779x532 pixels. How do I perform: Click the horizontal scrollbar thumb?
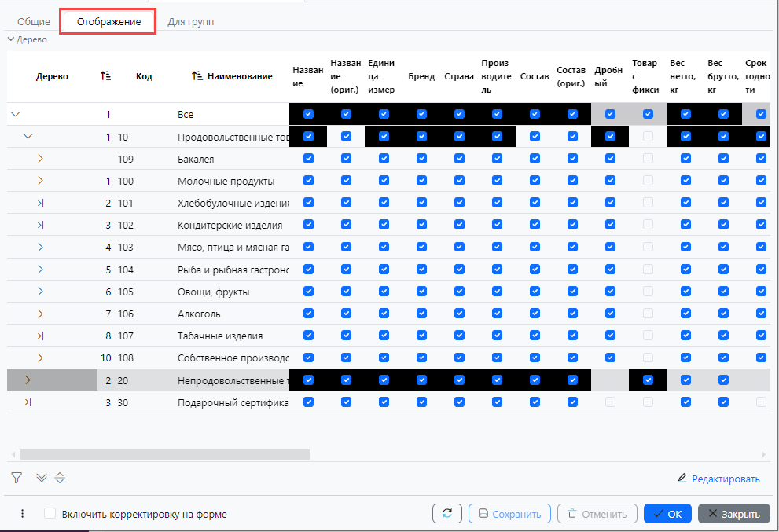coord(165,454)
